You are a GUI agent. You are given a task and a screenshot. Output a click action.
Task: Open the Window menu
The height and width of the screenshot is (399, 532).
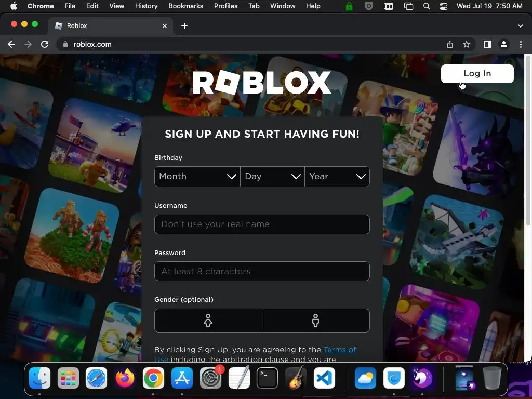283,6
